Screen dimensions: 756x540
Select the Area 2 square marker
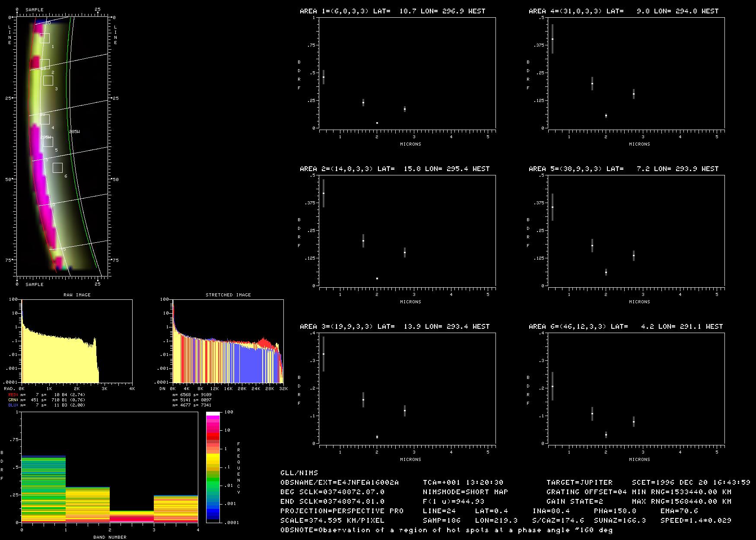[45, 64]
